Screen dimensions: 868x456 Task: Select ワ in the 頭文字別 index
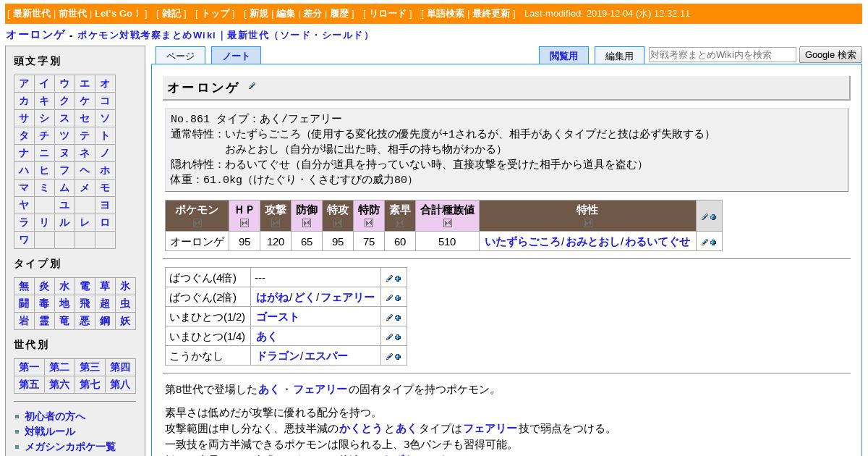24,240
